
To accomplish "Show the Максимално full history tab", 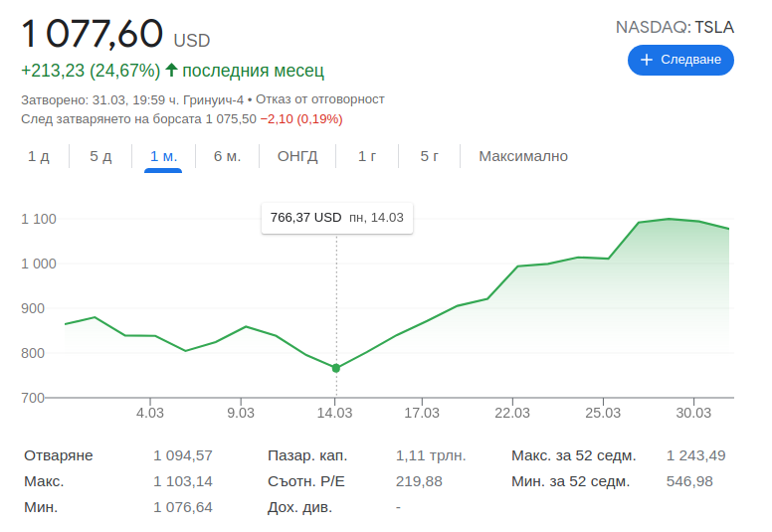I will [x=523, y=156].
